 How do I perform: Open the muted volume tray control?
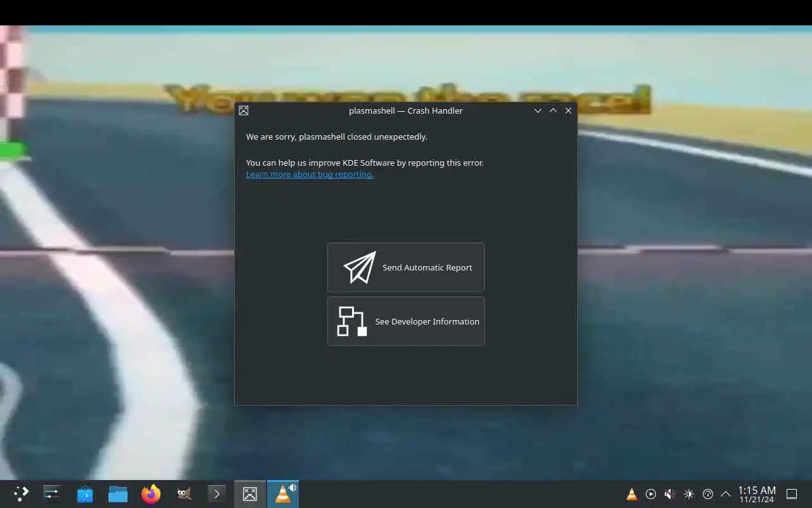670,494
